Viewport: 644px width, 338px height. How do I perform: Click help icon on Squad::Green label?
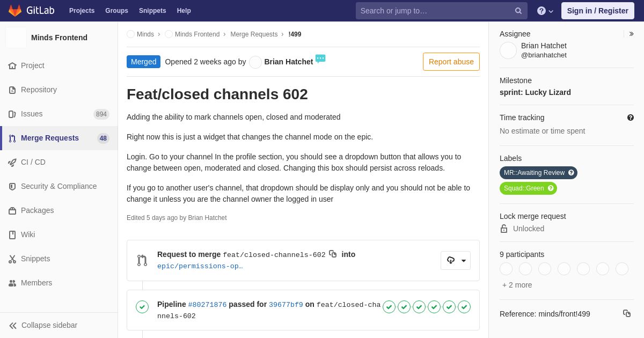click(x=551, y=188)
